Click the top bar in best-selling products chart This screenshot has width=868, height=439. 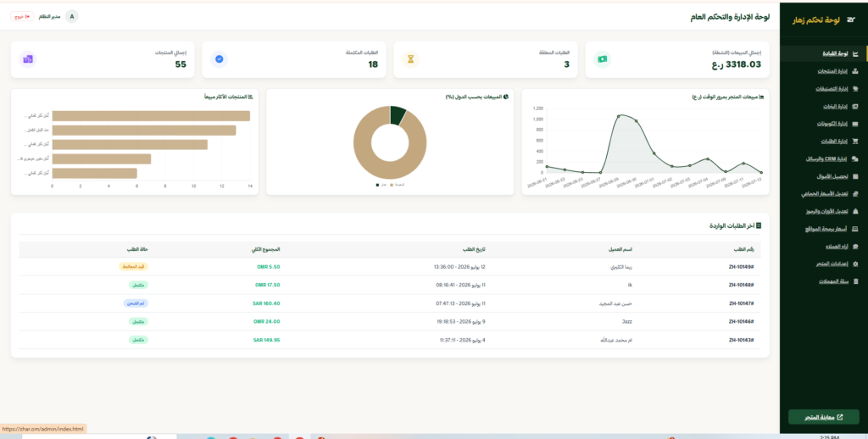(x=151, y=116)
